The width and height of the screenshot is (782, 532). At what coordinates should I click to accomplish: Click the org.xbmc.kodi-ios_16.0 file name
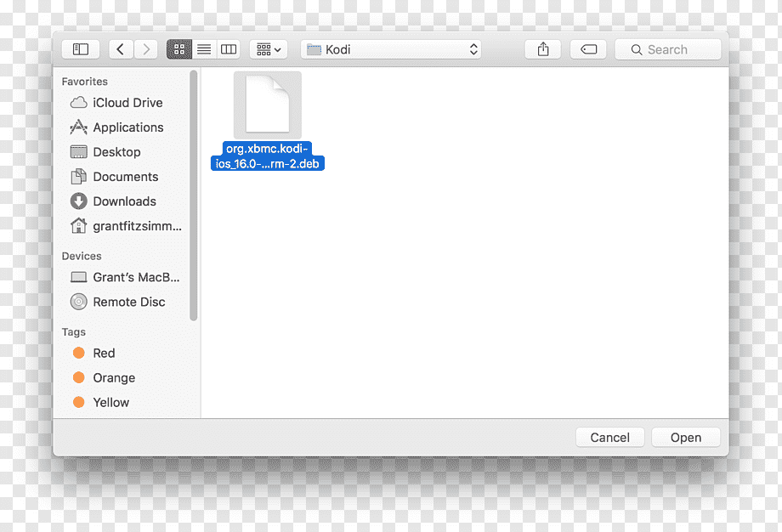tap(267, 156)
